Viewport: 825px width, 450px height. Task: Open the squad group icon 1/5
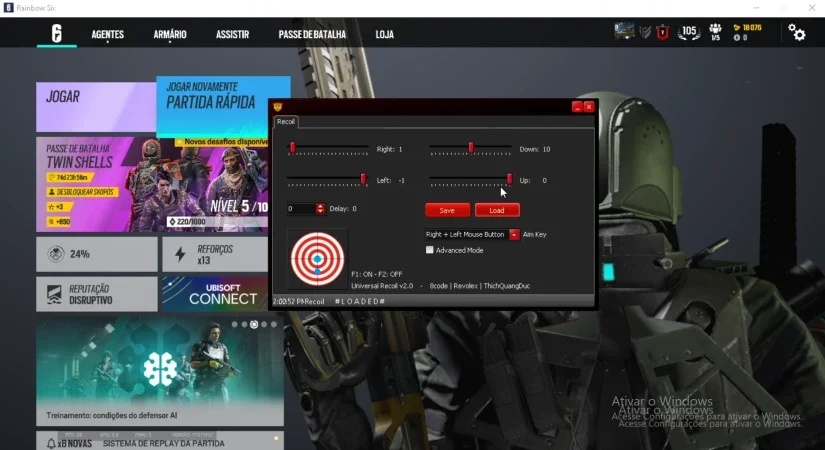(x=715, y=32)
